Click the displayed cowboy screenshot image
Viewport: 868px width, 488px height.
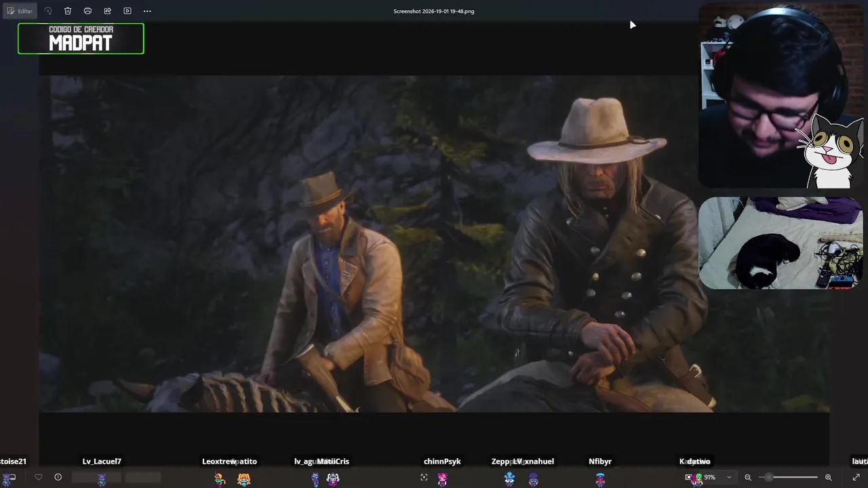pos(434,244)
